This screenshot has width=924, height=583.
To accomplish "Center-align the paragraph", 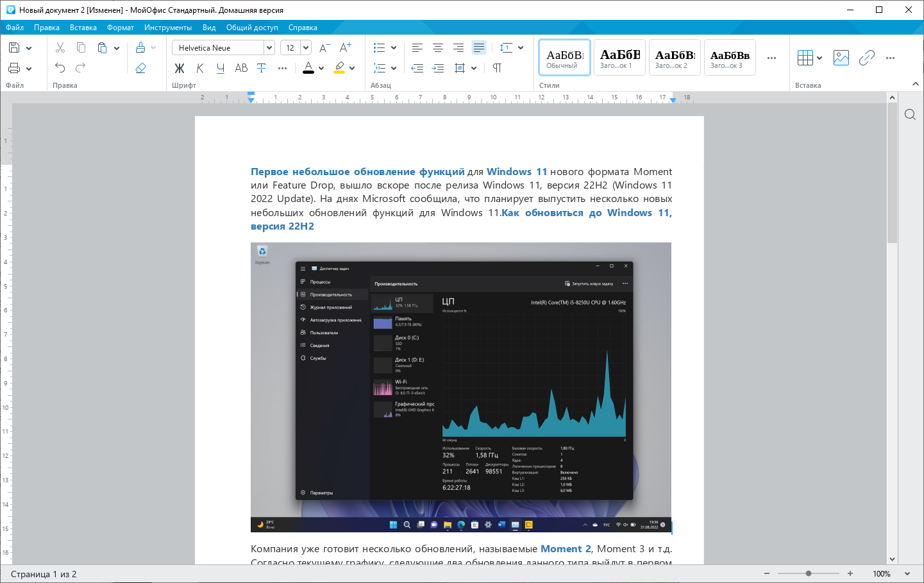I will [438, 47].
